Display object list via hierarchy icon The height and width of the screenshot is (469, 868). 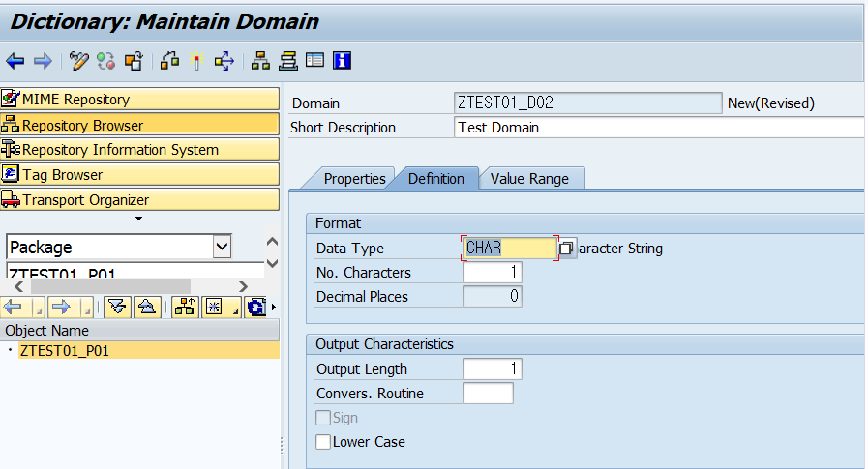click(x=260, y=61)
